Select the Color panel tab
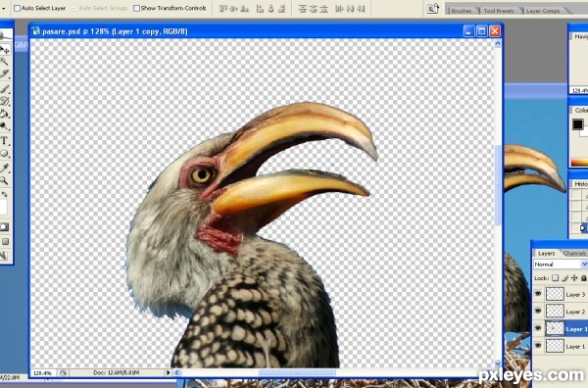The height and width of the screenshot is (388, 588). (580, 110)
